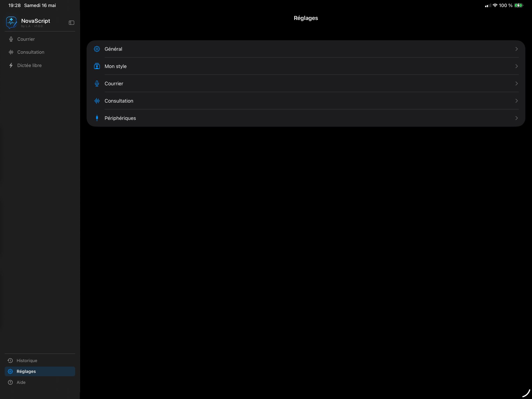Check the Wi-Fi status icon

pos(495,5)
